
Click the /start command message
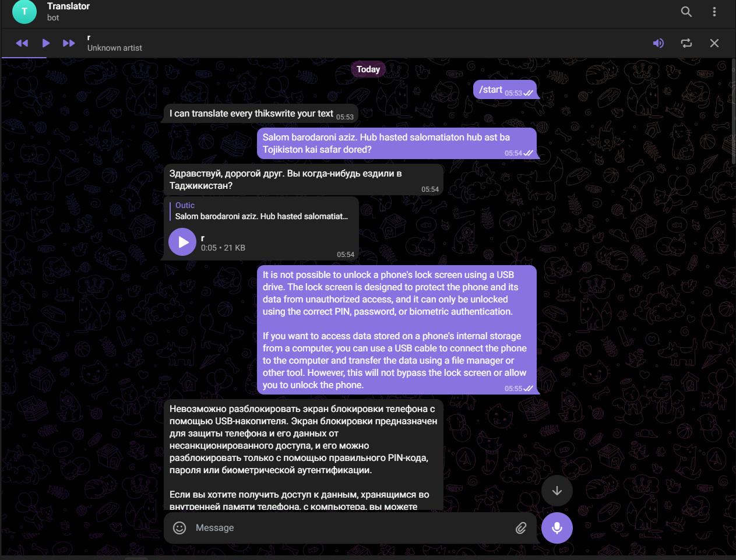490,90
